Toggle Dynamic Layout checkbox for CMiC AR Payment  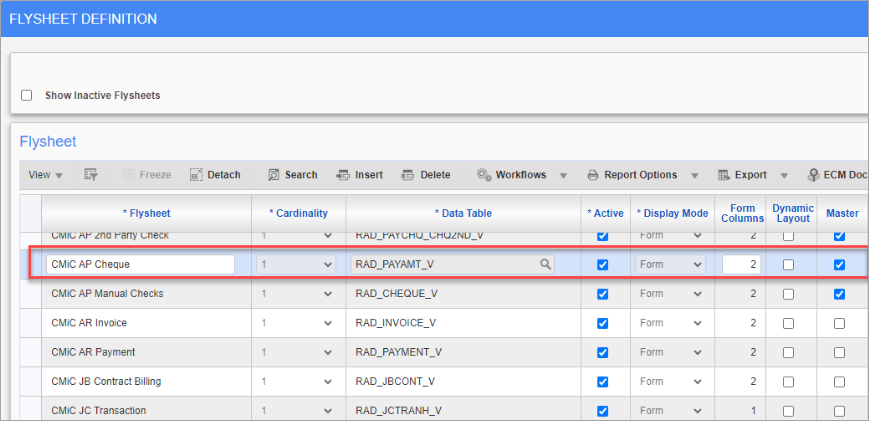788,352
